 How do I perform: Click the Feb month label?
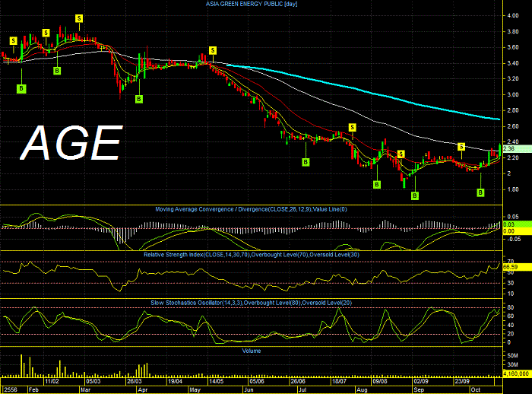pyautogui.click(x=33, y=389)
